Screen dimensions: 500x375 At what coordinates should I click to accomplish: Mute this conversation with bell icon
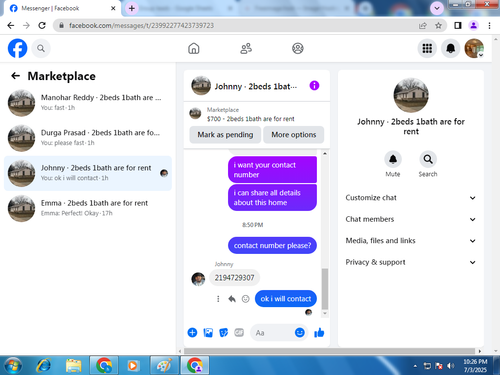(x=393, y=159)
